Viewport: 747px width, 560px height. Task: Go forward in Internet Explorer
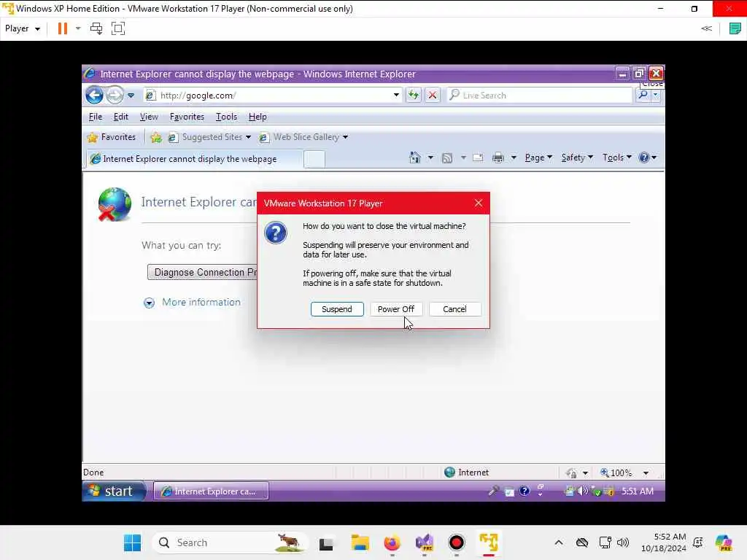tap(115, 96)
